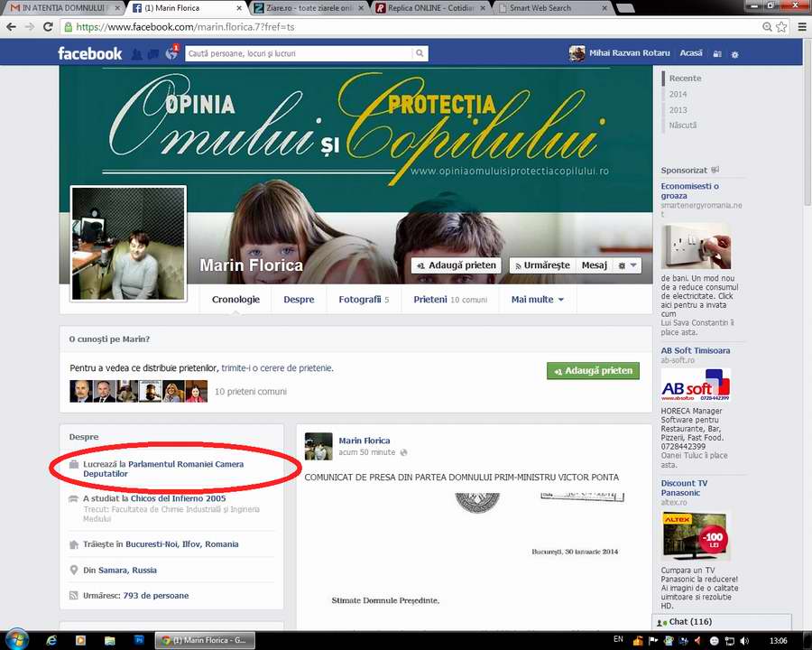Open notifications globe icon

click(171, 53)
